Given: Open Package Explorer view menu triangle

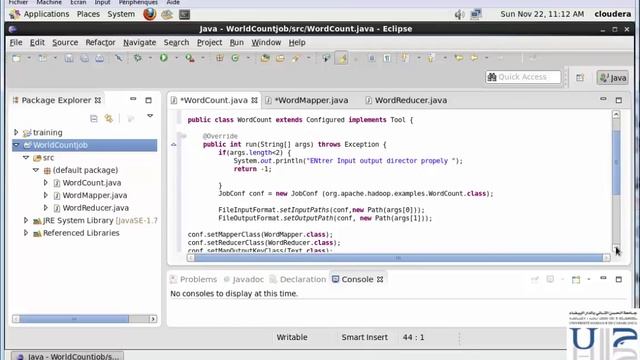Looking at the screenshot, I should point(150,116).
